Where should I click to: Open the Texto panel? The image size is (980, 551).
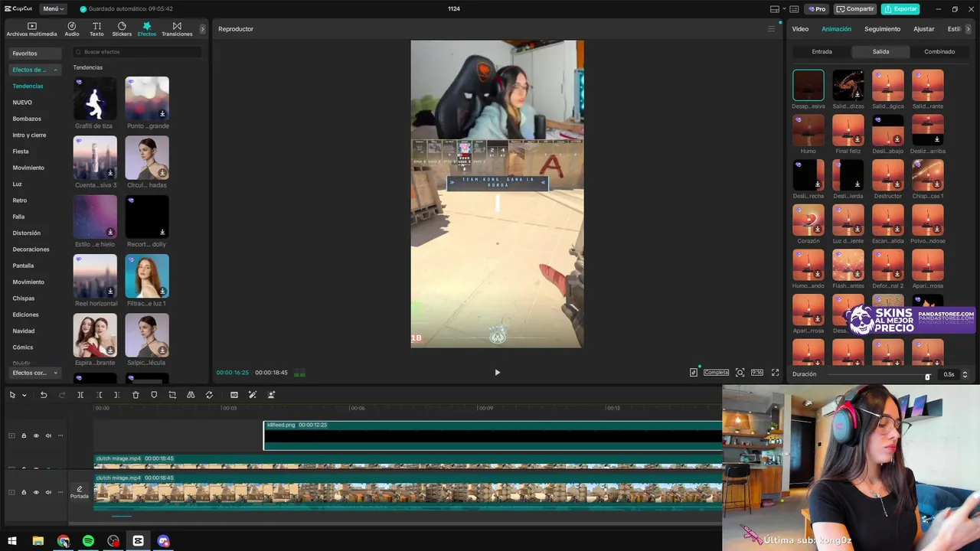click(x=96, y=29)
